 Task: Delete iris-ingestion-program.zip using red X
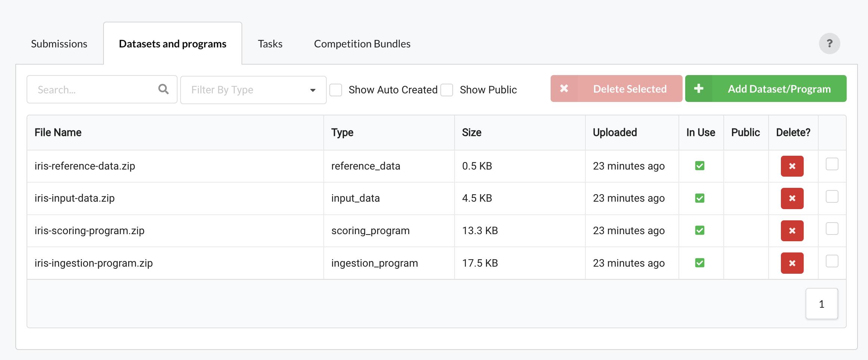[x=792, y=263]
